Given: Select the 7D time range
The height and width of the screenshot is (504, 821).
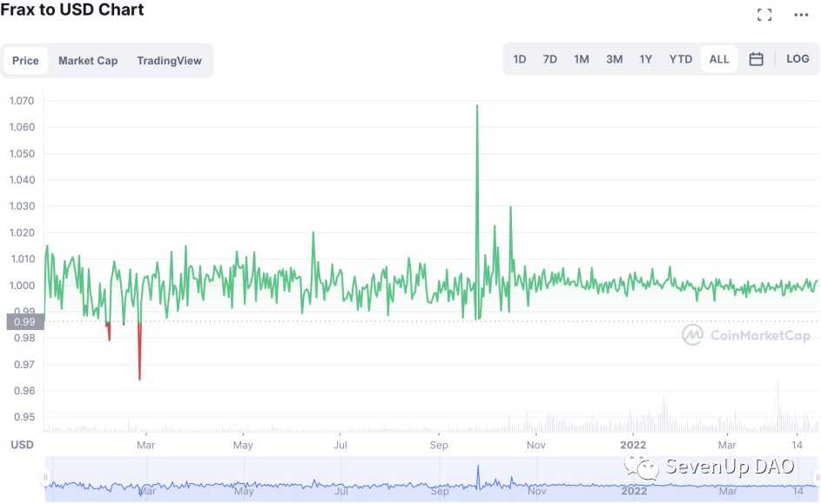Looking at the screenshot, I should (550, 59).
